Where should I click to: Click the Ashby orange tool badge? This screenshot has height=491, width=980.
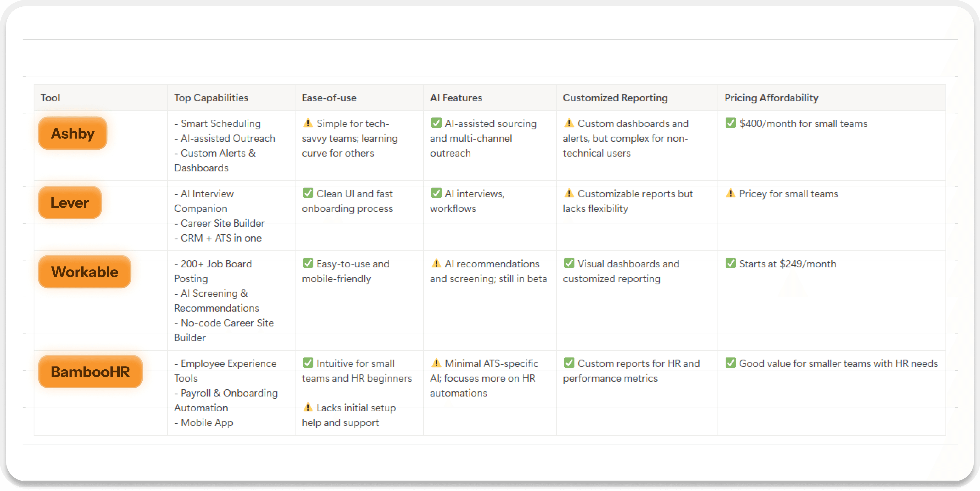tap(72, 133)
